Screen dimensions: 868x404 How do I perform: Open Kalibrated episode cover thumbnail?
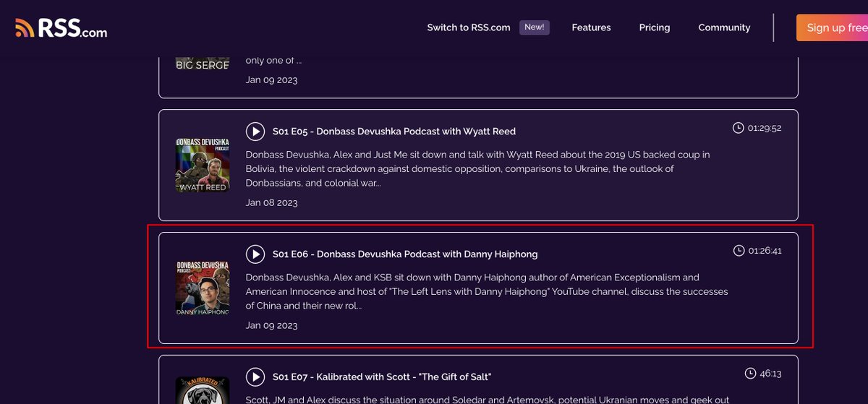click(203, 390)
